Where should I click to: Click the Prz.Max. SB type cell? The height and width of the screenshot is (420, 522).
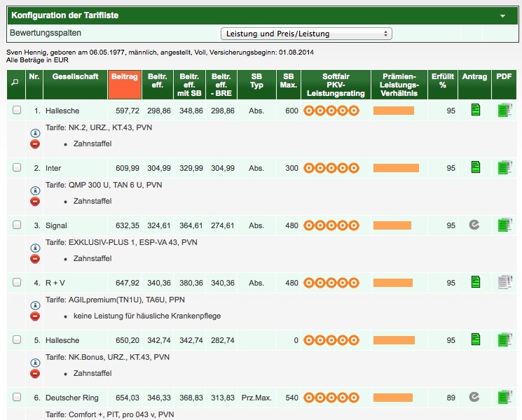[x=256, y=398]
